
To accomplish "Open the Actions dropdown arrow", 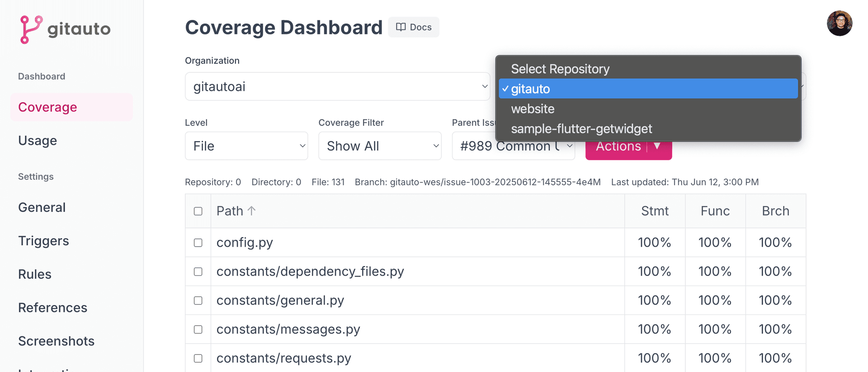I will (657, 146).
